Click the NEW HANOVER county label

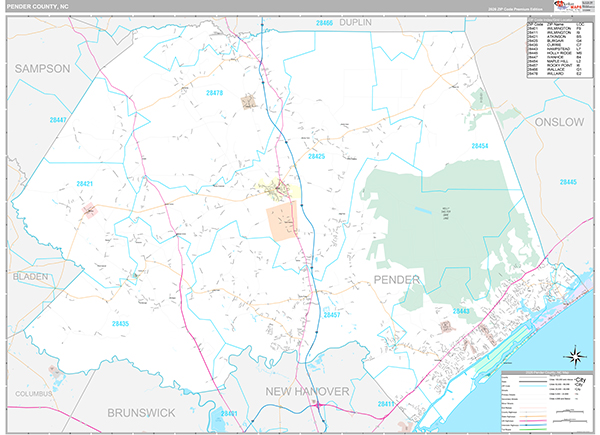coord(307,389)
